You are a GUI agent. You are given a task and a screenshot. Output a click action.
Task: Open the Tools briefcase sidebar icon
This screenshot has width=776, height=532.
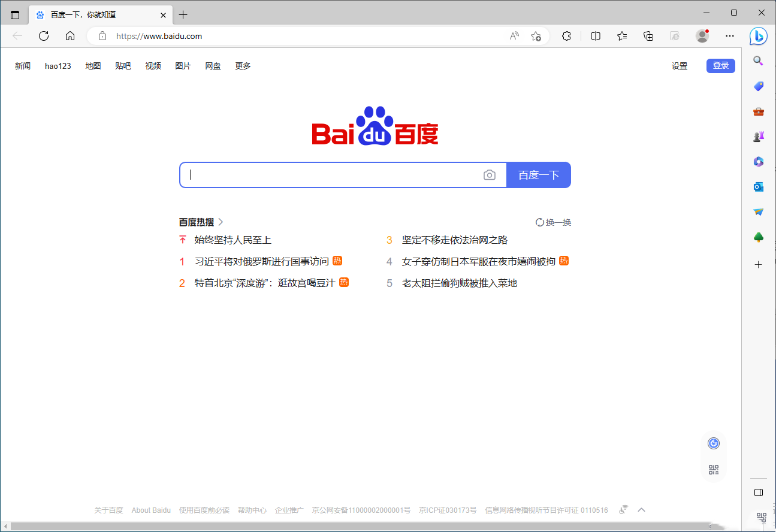click(758, 111)
